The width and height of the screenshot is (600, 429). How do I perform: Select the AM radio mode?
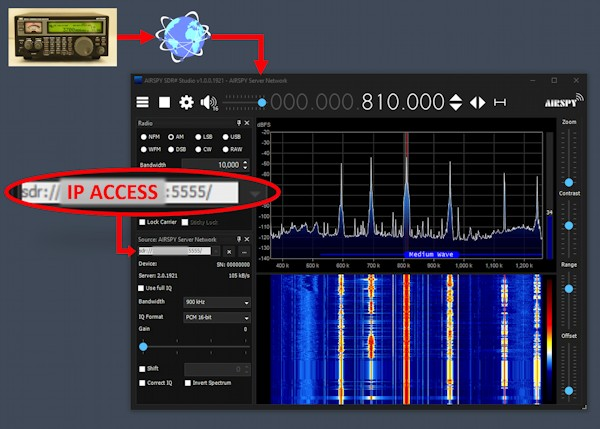(x=172, y=136)
